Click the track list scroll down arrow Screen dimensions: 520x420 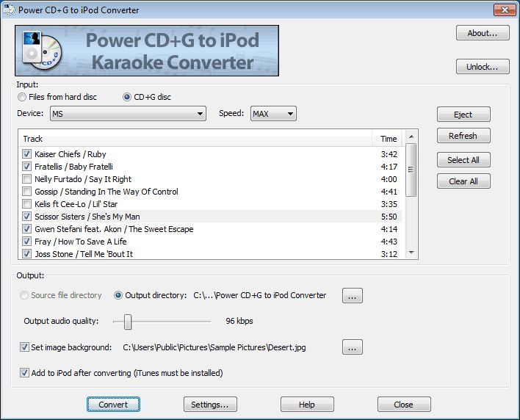[x=411, y=253]
